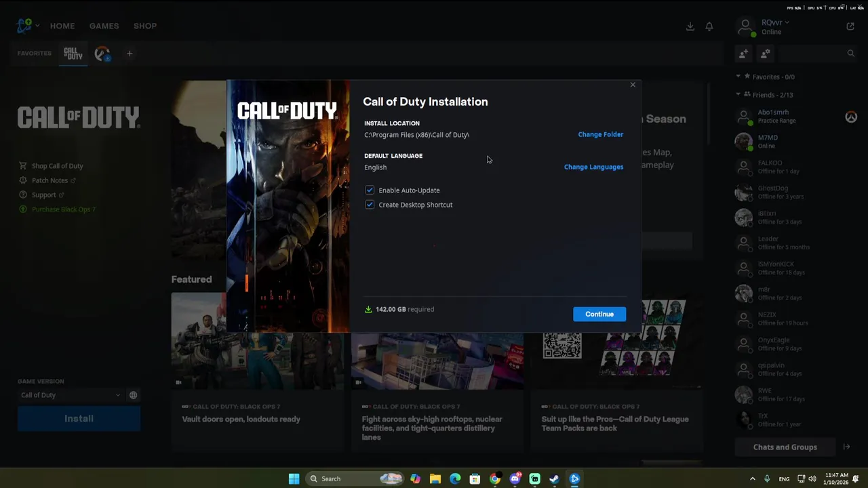This screenshot has width=868, height=488.
Task: Click Change Languages
Action: tap(593, 167)
